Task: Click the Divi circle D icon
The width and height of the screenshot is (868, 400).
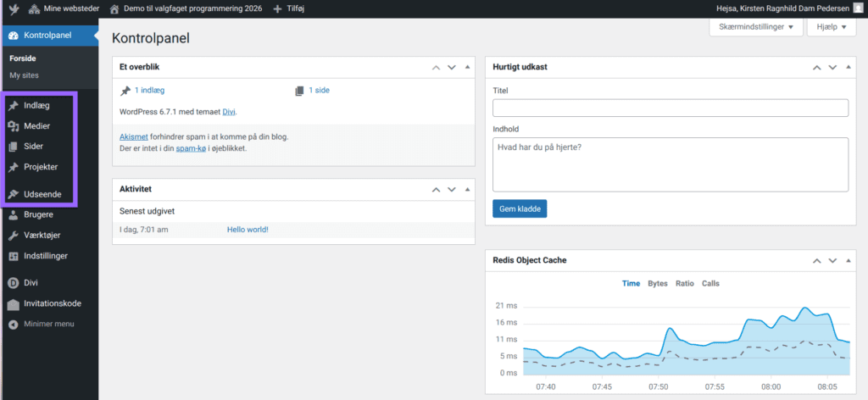Action: click(13, 283)
